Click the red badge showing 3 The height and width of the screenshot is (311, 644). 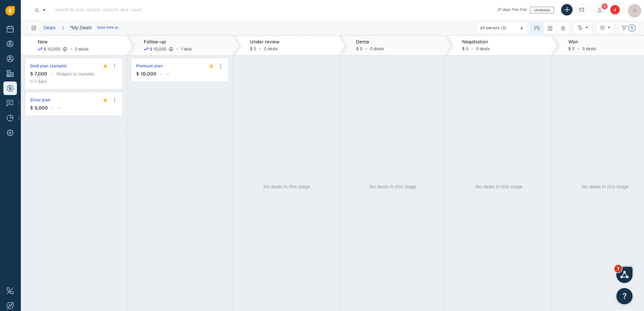(615, 10)
